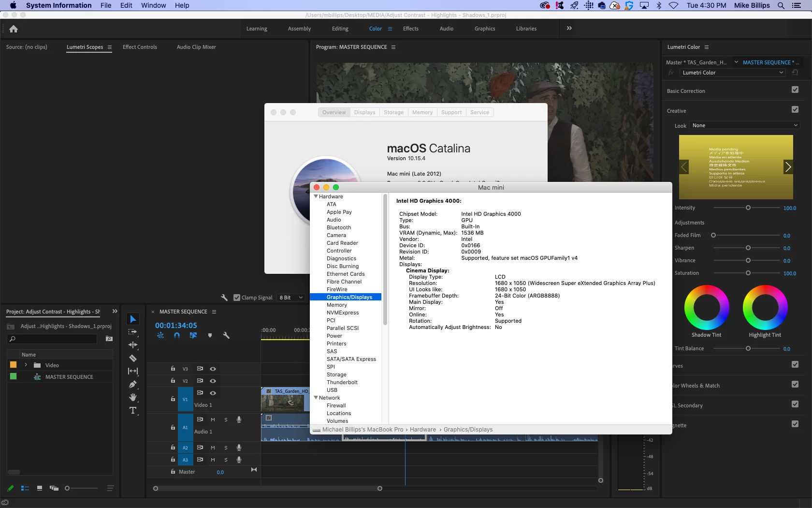Select Bluetooth in Hardware list
Viewport: 812px width, 508px height.
point(339,227)
